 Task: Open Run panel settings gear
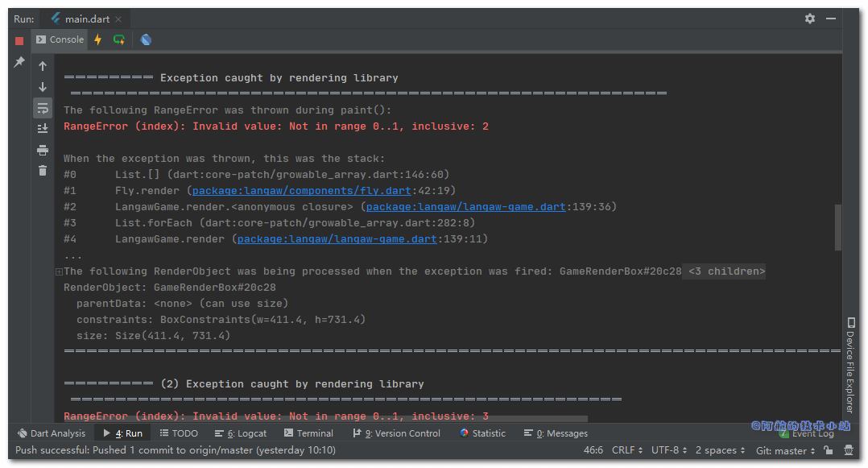click(810, 19)
